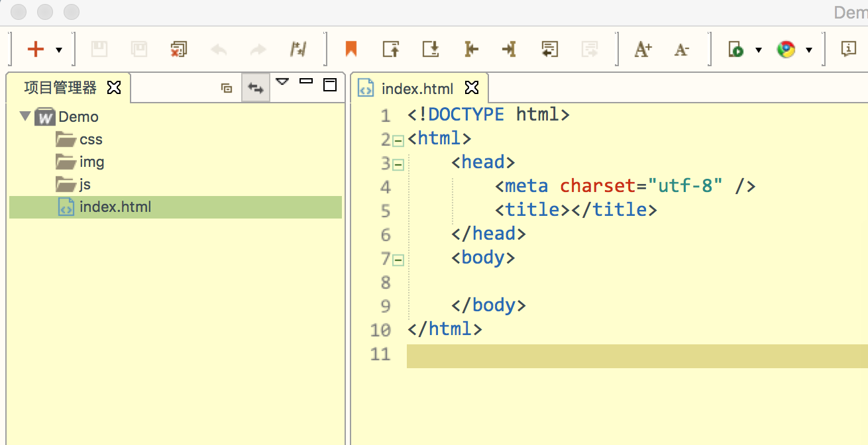This screenshot has width=868, height=445.
Task: Click the opening title tag text
Action: tap(533, 210)
